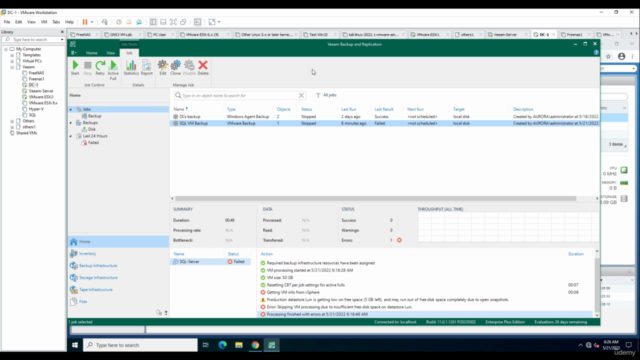Collapse the Backups tree node

(x=71, y=123)
